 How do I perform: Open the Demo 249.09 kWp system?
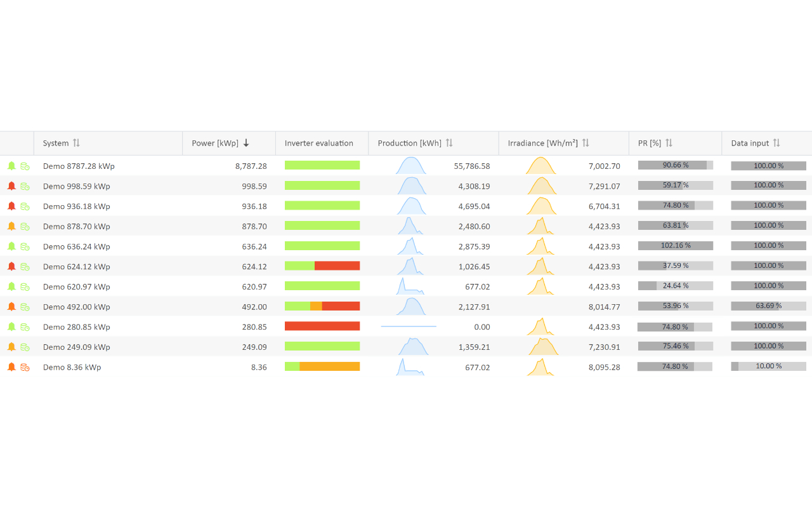click(76, 347)
